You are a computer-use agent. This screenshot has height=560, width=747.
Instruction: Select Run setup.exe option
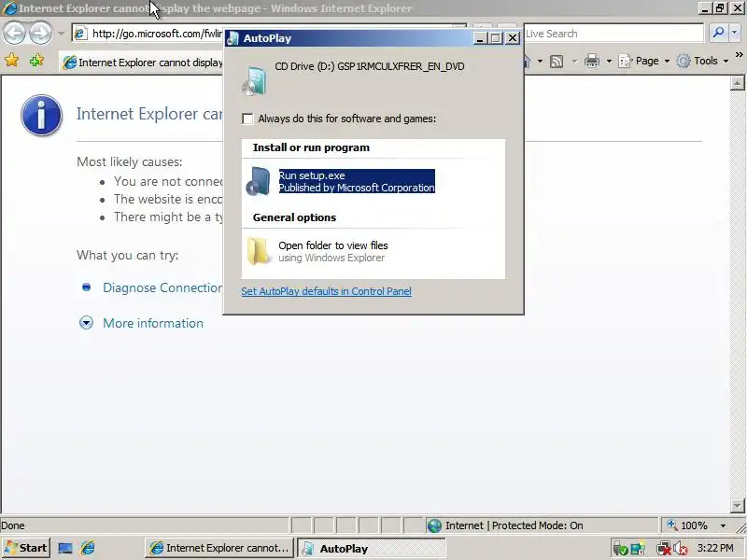(x=357, y=181)
